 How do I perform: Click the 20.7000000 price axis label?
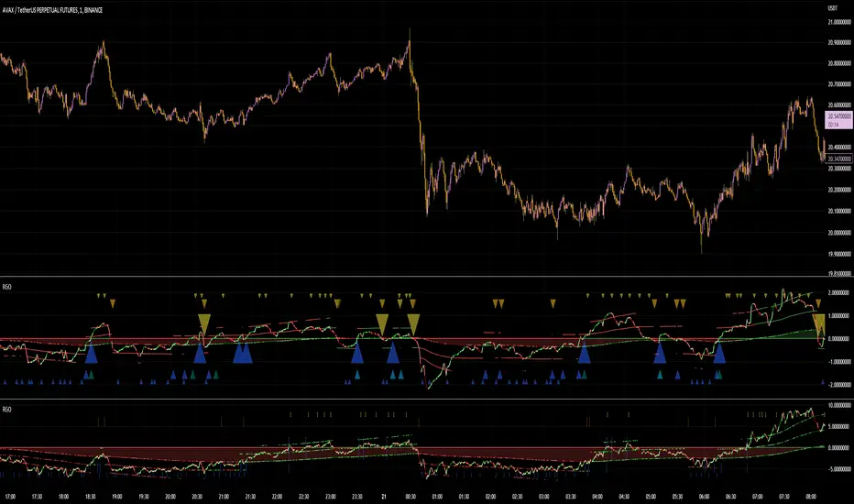[x=839, y=84]
